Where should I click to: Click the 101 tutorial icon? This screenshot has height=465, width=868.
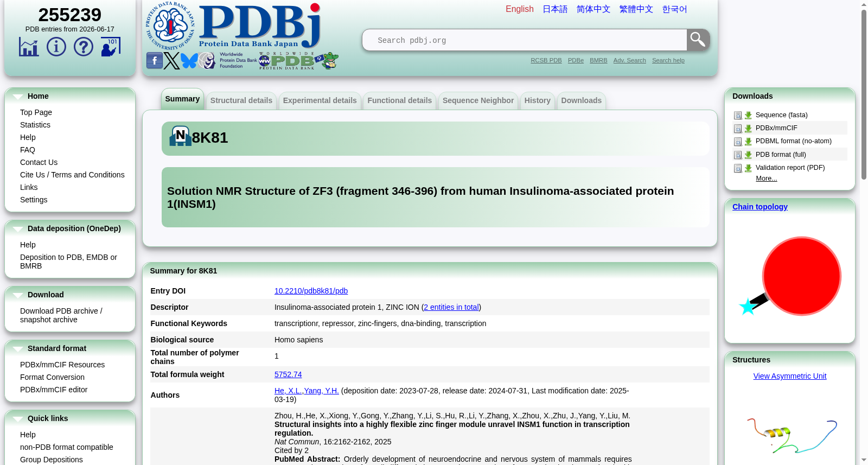pyautogui.click(x=111, y=47)
